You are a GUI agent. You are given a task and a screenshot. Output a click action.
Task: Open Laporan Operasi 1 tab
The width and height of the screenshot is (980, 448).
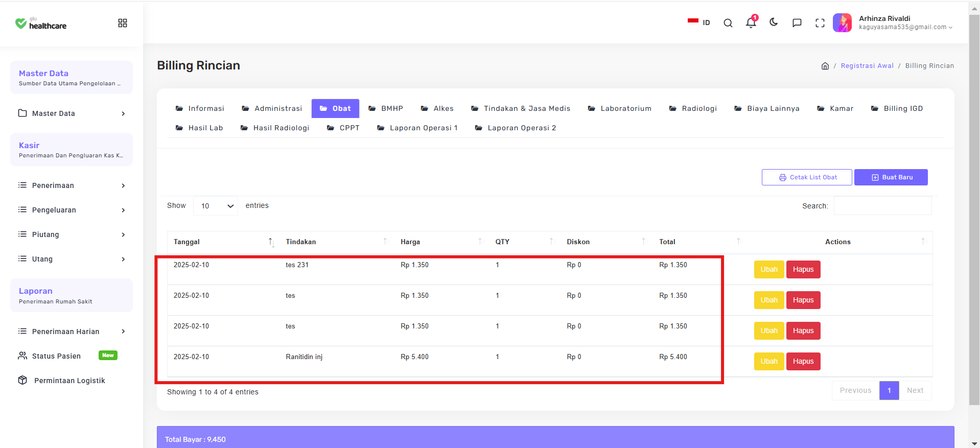pyautogui.click(x=417, y=128)
